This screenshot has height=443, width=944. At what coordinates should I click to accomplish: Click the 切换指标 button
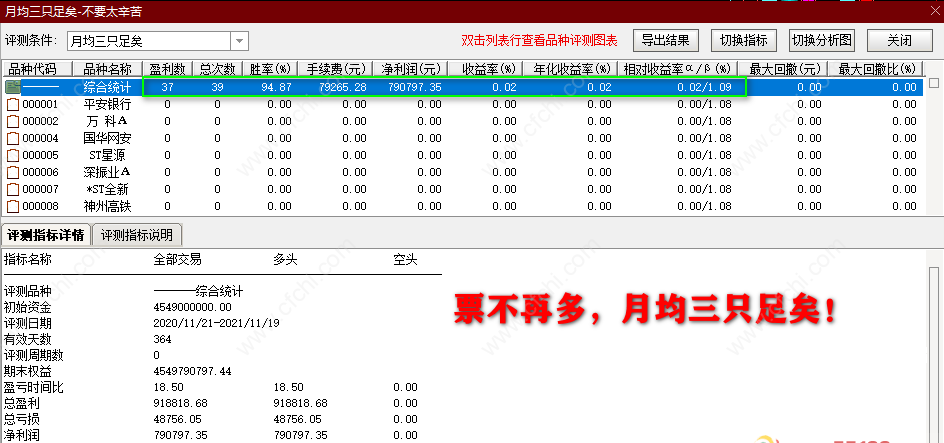coord(744,40)
